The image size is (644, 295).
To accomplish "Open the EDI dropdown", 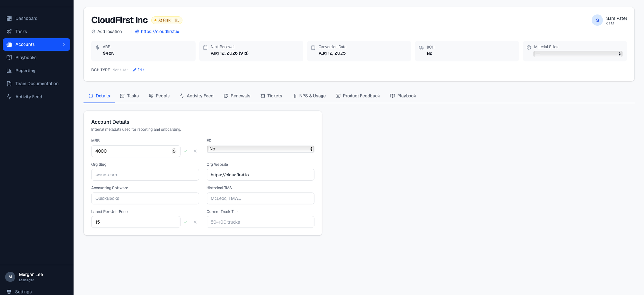I will tap(261, 149).
